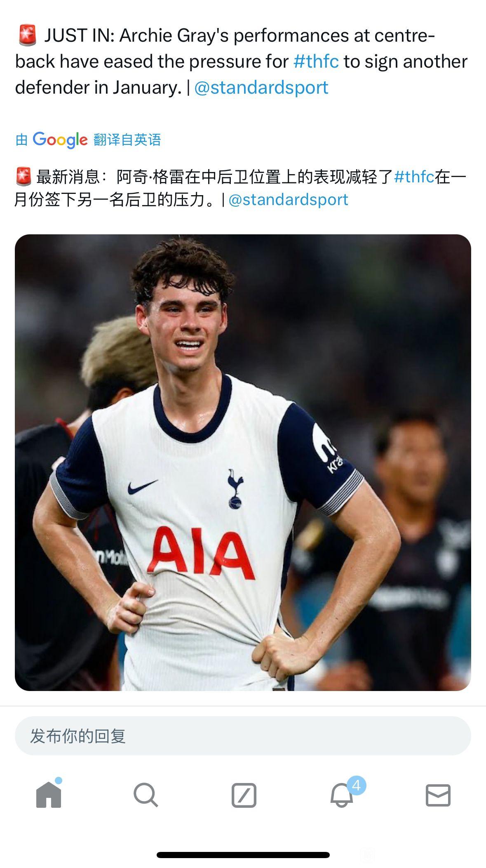
Task: Tap the blue new-posts dot on Home
Action: (59, 781)
